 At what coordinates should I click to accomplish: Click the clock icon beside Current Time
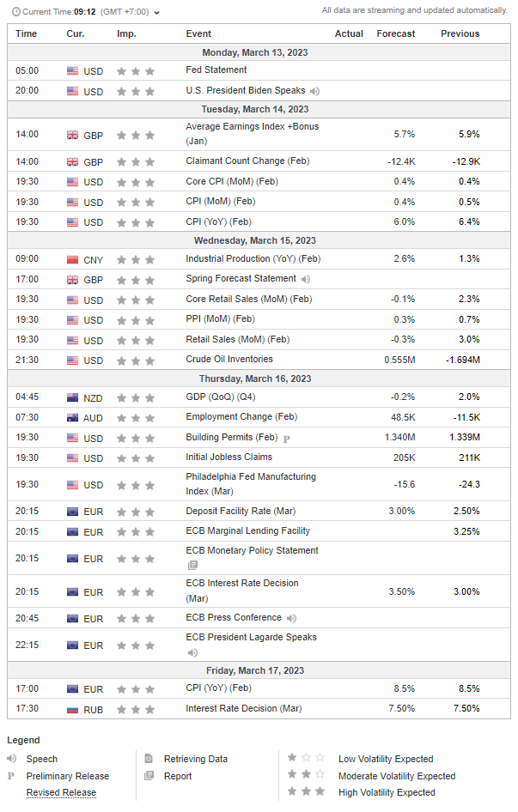pos(16,12)
